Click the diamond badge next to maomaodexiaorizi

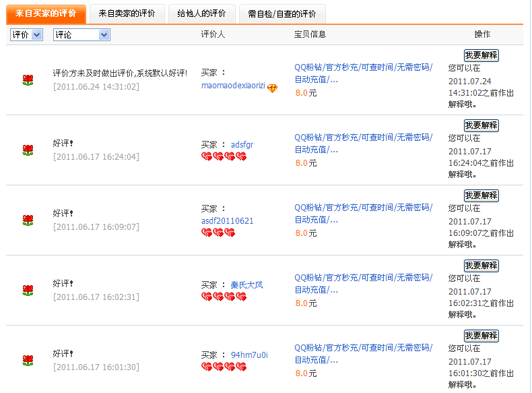(272, 88)
